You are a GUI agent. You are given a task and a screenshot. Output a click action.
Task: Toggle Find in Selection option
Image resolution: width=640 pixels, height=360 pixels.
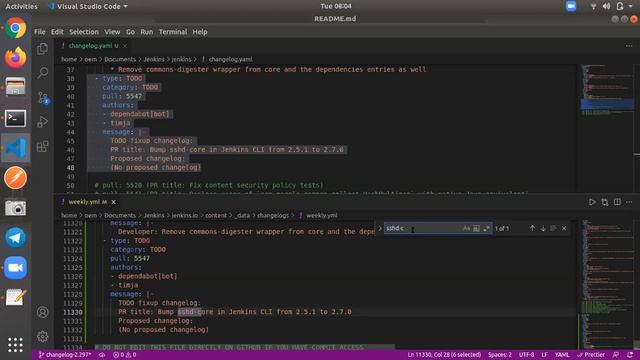tap(553, 228)
